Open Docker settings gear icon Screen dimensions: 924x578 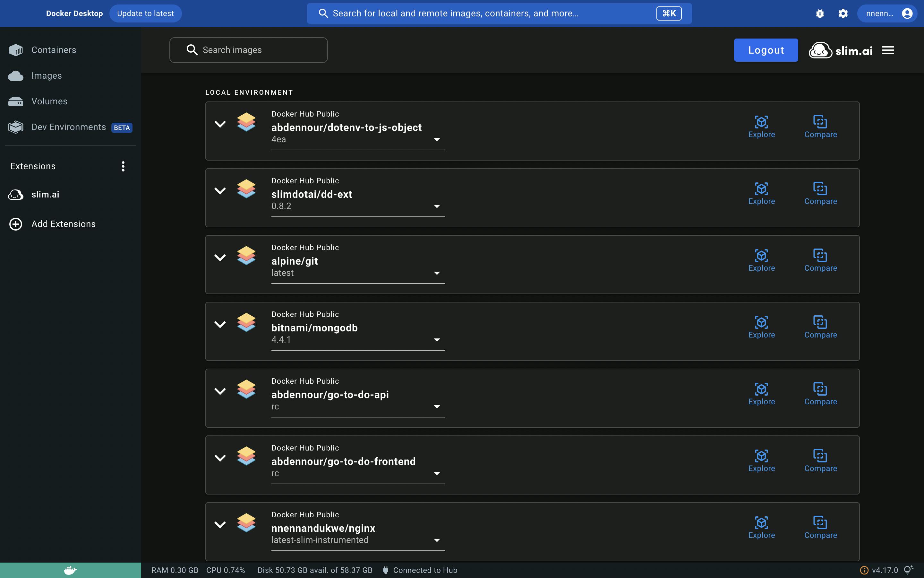point(843,13)
